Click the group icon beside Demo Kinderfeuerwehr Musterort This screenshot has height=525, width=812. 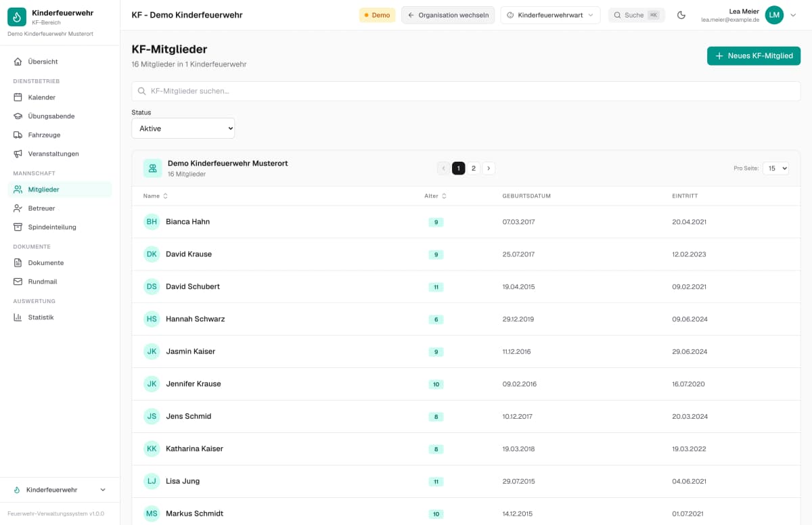(152, 168)
